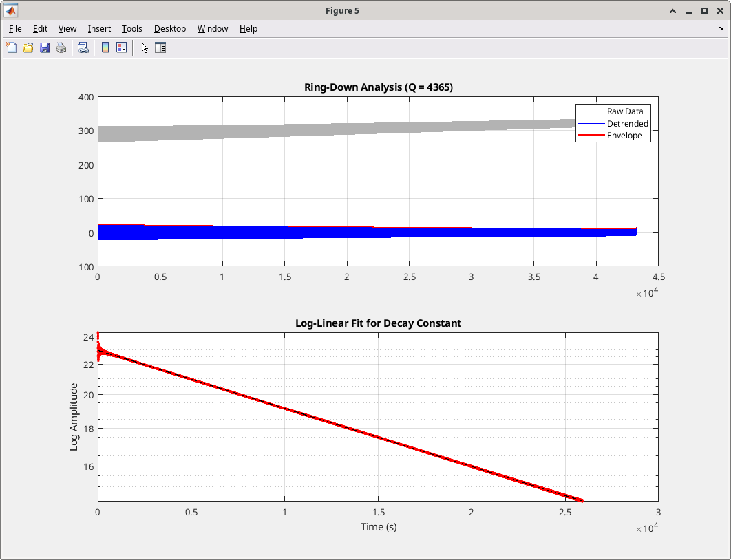Click the Link Plot toolbar icon
731x560 pixels.
83,47
